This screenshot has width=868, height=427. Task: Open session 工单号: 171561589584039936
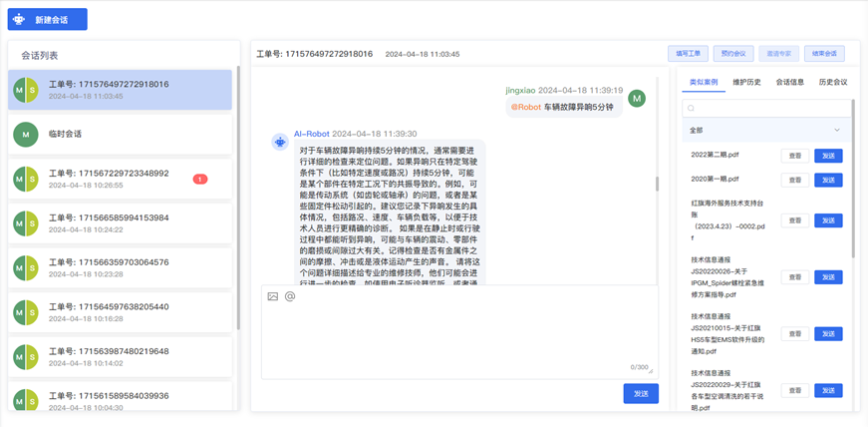(x=120, y=396)
